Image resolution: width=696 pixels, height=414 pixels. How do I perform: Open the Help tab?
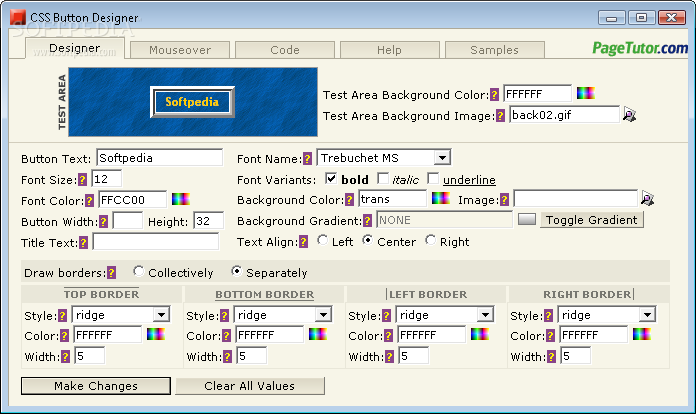[x=389, y=50]
